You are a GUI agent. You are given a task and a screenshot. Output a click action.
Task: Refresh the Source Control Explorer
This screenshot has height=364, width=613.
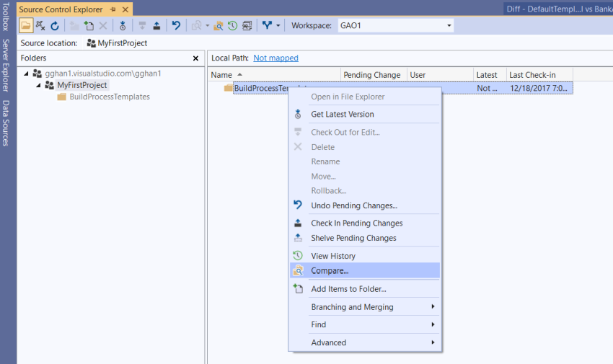(55, 26)
